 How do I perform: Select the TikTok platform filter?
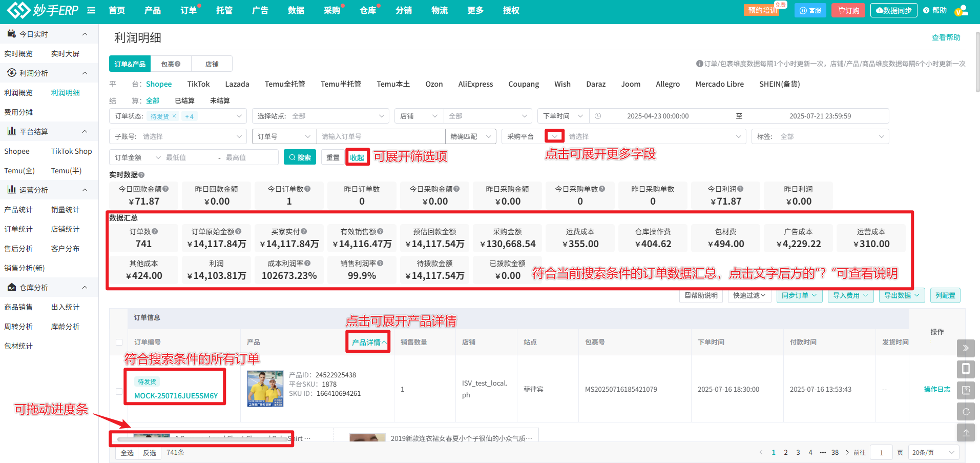(x=198, y=84)
